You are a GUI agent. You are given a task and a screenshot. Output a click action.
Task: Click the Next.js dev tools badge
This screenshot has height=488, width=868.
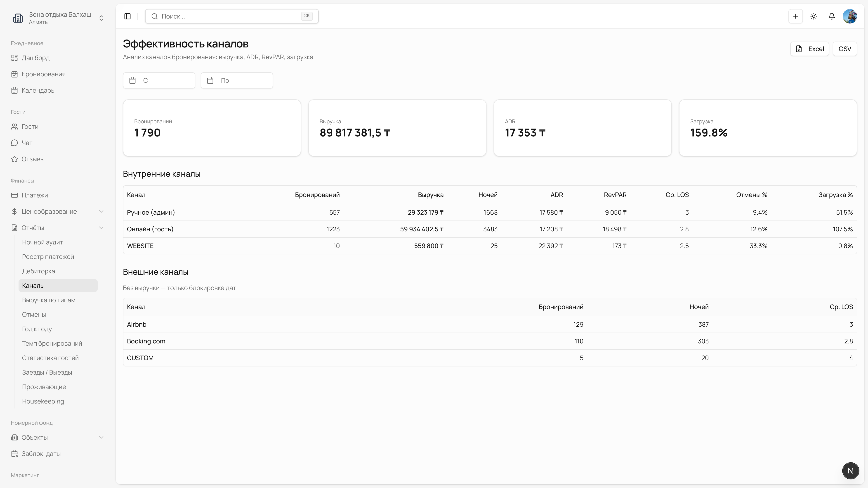(x=850, y=471)
